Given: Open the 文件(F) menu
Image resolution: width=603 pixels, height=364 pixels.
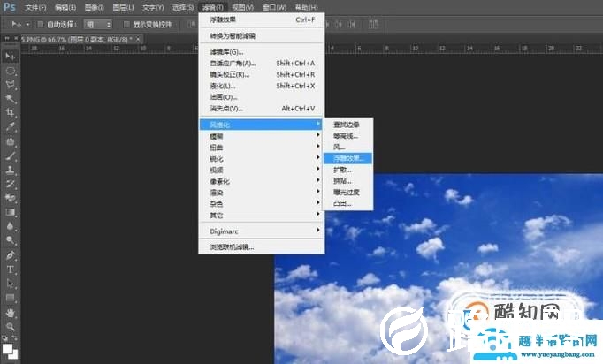Looking at the screenshot, I should [35, 7].
